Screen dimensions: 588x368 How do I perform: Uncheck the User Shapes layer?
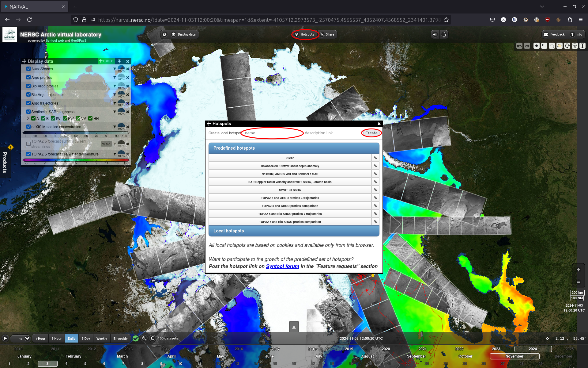(x=28, y=69)
